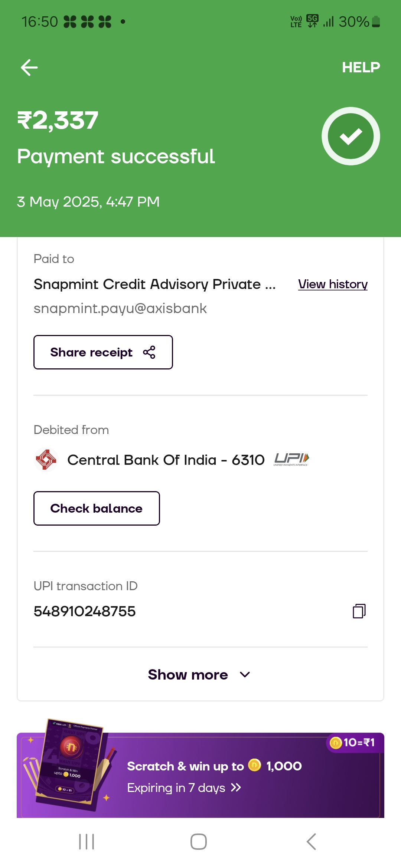Image resolution: width=401 pixels, height=868 pixels.
Task: Open HELP from the top bar
Action: [x=361, y=68]
